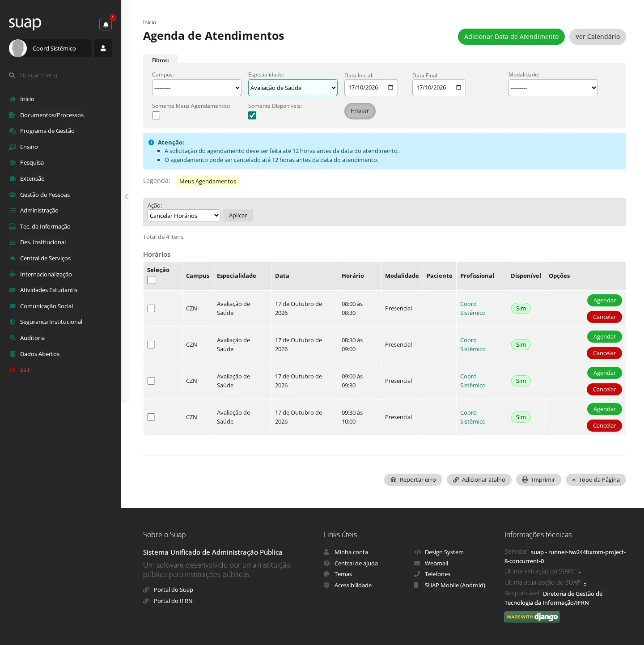Click Cancelar for the 08:00 às 08:30 slot
The image size is (644, 645).
604,317
